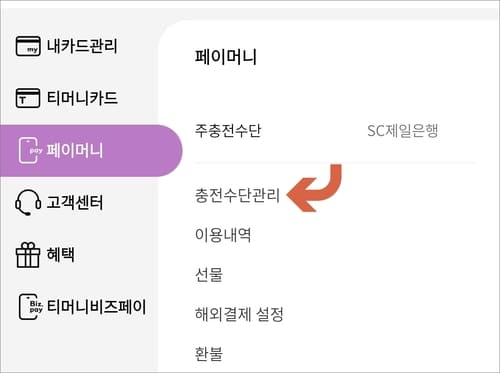Go to 티머니비즈페이 menu label

coord(96,307)
